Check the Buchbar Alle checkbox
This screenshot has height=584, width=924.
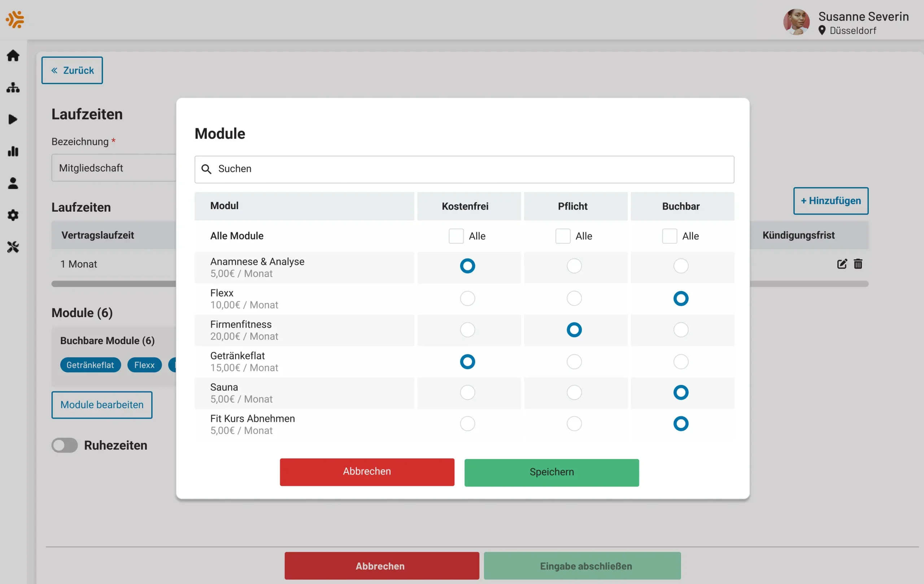[670, 236]
